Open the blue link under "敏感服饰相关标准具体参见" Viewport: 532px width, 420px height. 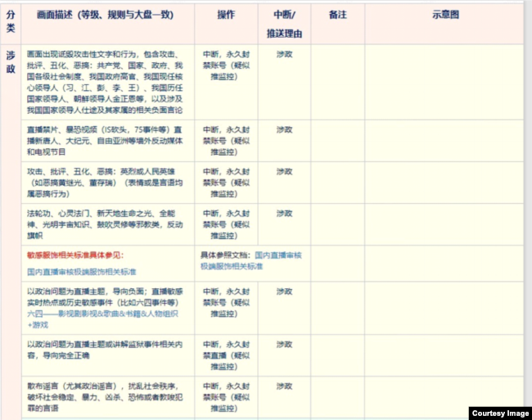81,270
